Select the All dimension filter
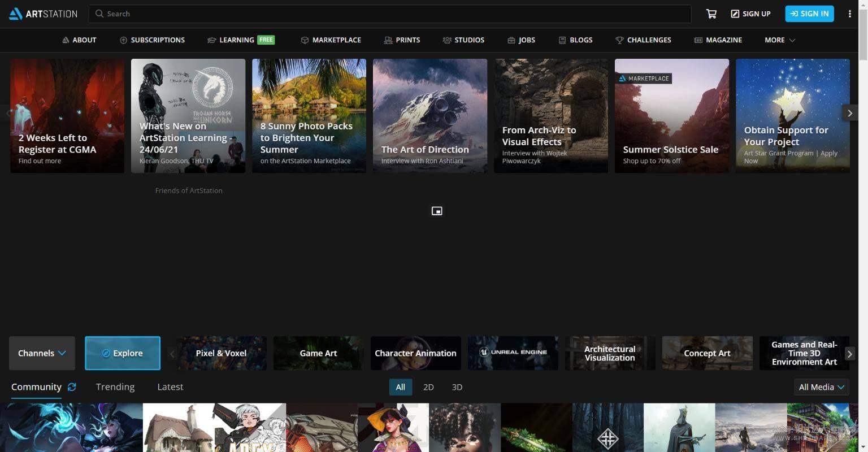The width and height of the screenshot is (868, 452). 400,387
